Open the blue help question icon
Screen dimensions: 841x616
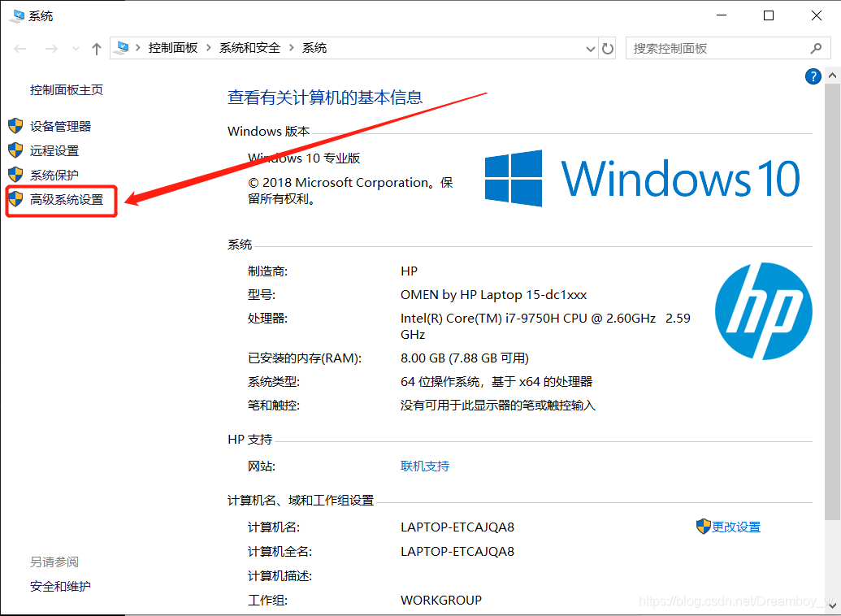[x=813, y=76]
